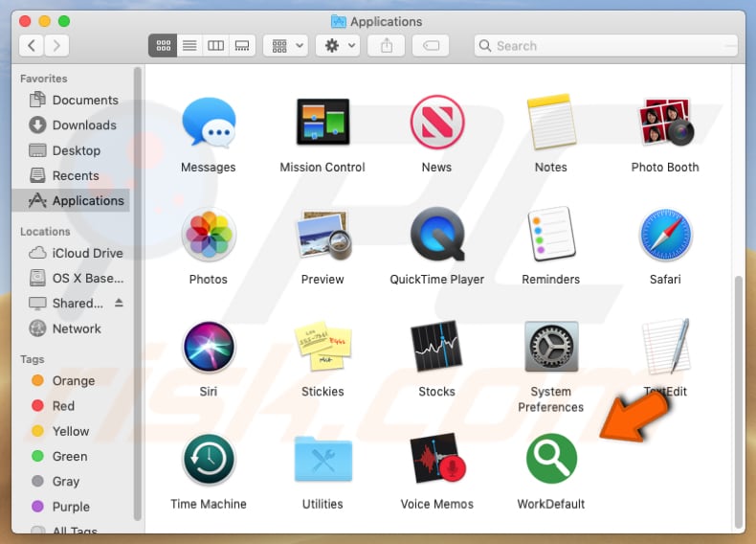The height and width of the screenshot is (544, 756).
Task: Open the Action gear dropdown menu
Action: click(x=338, y=46)
